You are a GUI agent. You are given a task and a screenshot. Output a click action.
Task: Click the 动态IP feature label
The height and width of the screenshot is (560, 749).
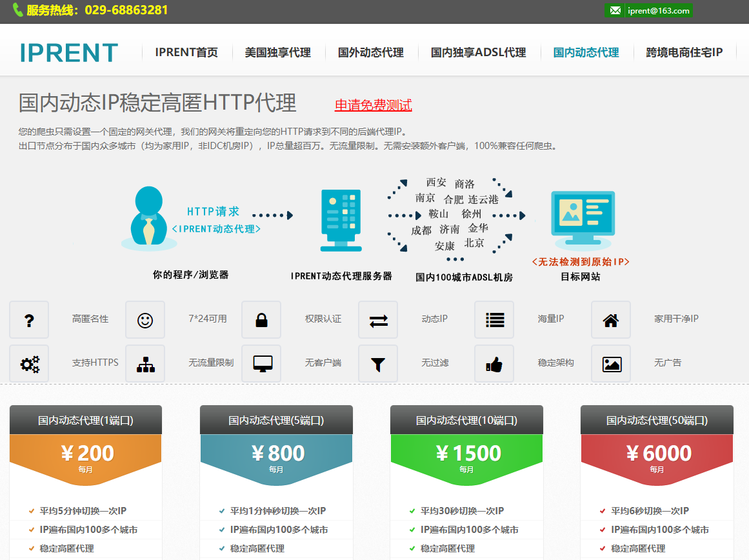(435, 319)
